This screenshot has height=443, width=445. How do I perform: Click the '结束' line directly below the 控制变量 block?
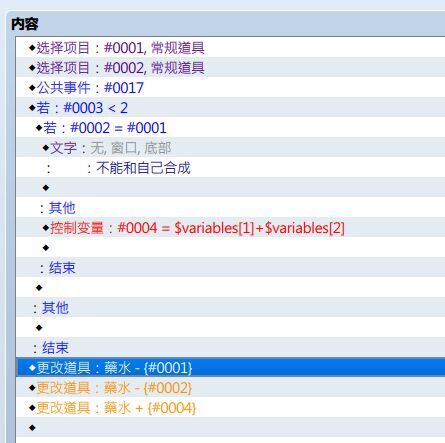62,268
